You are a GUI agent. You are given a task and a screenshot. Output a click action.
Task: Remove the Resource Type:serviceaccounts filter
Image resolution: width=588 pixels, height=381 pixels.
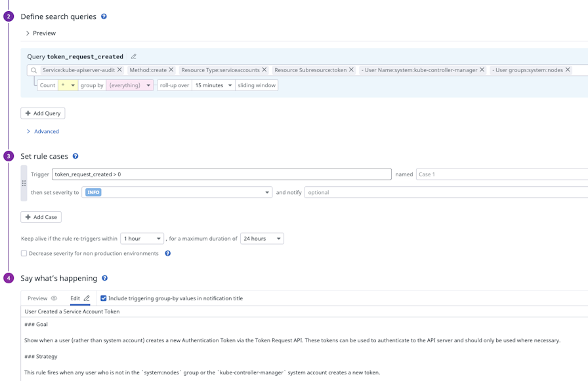264,70
